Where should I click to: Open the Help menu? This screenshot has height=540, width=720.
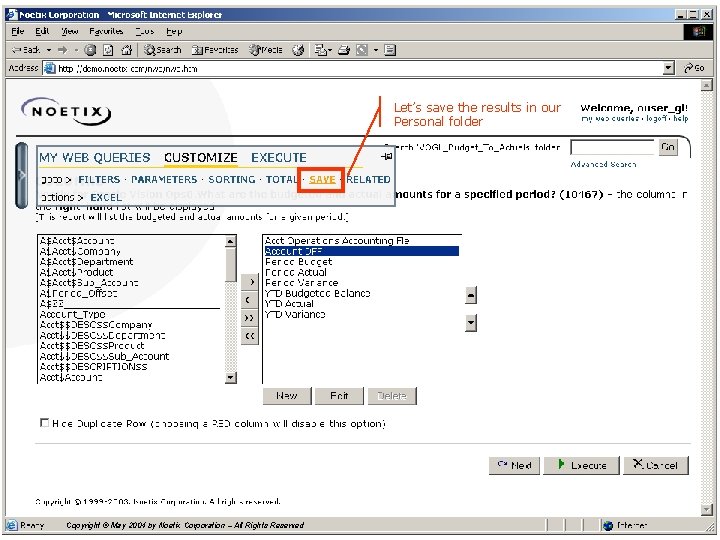(174, 31)
